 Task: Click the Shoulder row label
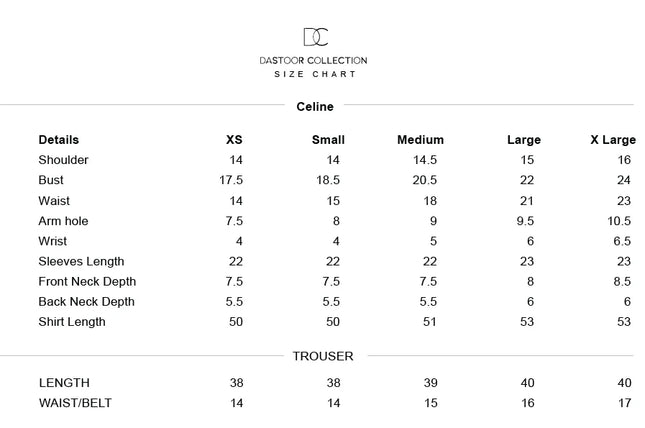click(63, 160)
